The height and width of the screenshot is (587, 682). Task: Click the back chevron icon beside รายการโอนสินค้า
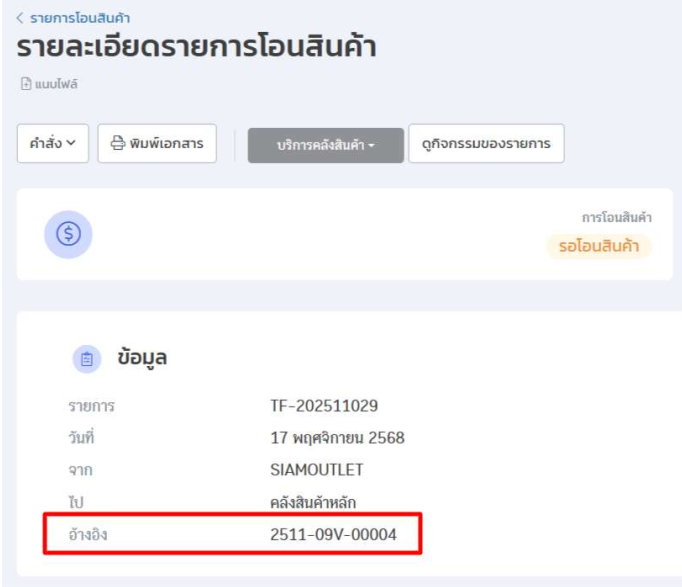click(x=20, y=18)
